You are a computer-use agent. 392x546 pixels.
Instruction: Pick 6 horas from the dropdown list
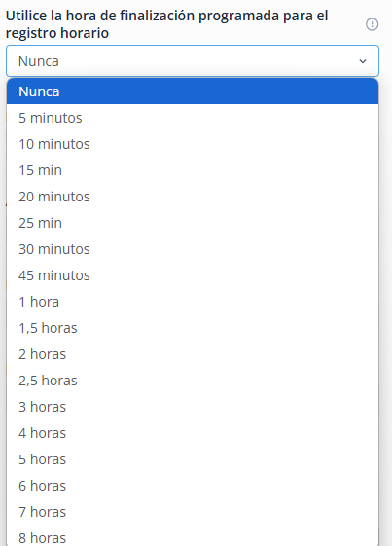pos(193,486)
